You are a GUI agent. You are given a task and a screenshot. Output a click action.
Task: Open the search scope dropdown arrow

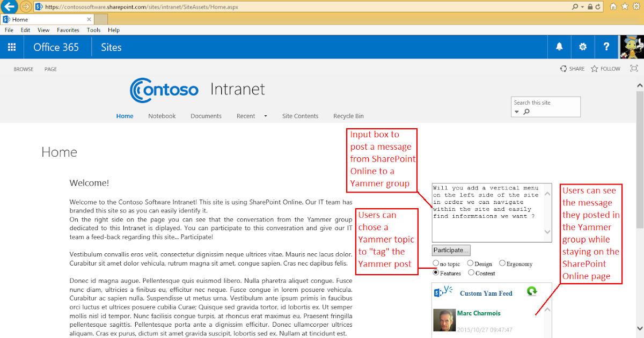point(517,112)
